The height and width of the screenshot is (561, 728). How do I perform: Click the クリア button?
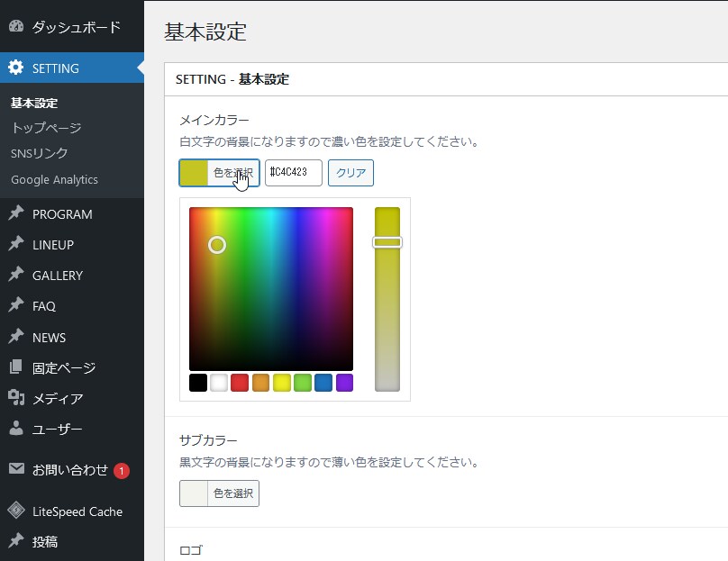[x=350, y=173]
